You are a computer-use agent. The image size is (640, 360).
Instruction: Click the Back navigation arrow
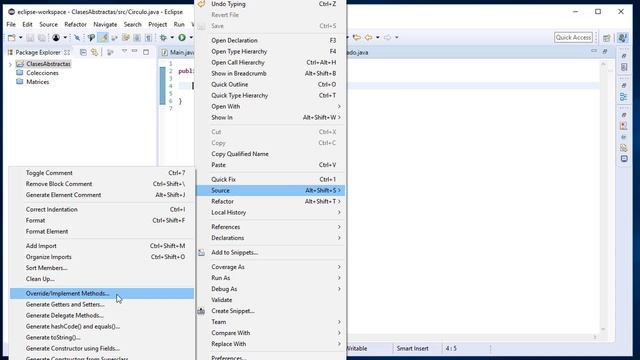(x=369, y=38)
